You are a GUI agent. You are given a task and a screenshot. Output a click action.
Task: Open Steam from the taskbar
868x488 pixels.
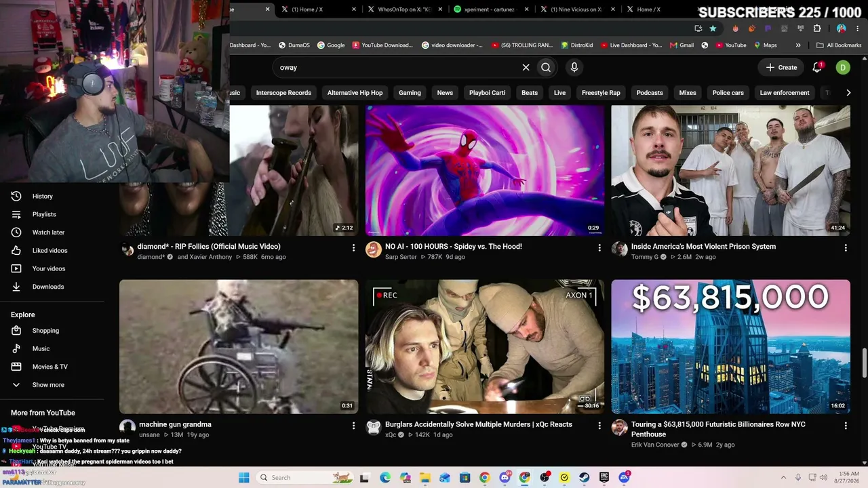click(584, 478)
